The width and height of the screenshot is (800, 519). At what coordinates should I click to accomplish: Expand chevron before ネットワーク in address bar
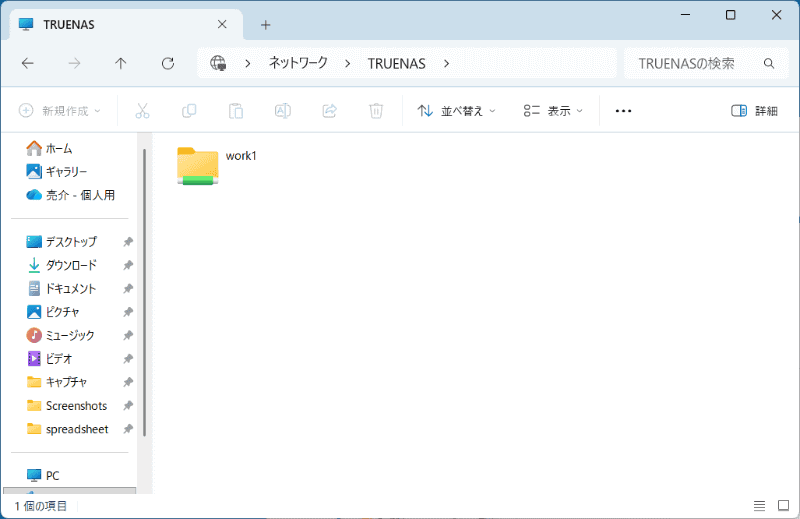247,63
